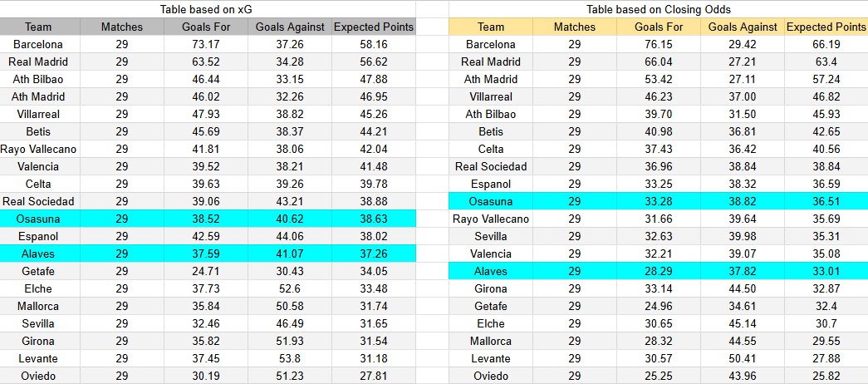Screen dimensions: 868x384
Task: Click Goals Against header in xG table
Action: tap(290, 27)
